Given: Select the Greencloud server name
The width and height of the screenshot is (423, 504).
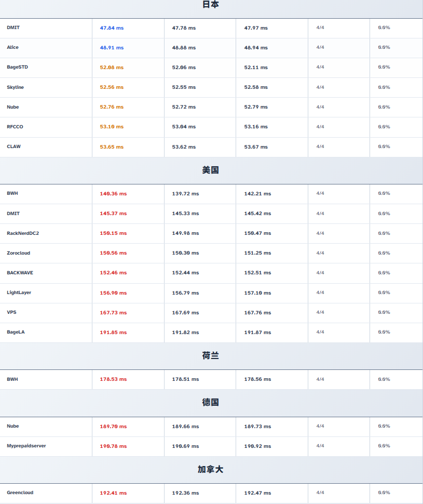Looking at the screenshot, I should click(20, 493).
